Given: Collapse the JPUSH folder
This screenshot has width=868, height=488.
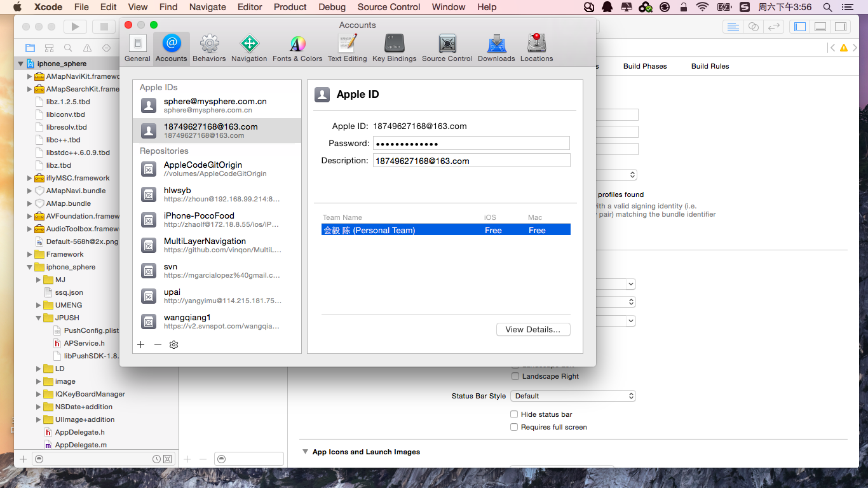Looking at the screenshot, I should [x=38, y=318].
